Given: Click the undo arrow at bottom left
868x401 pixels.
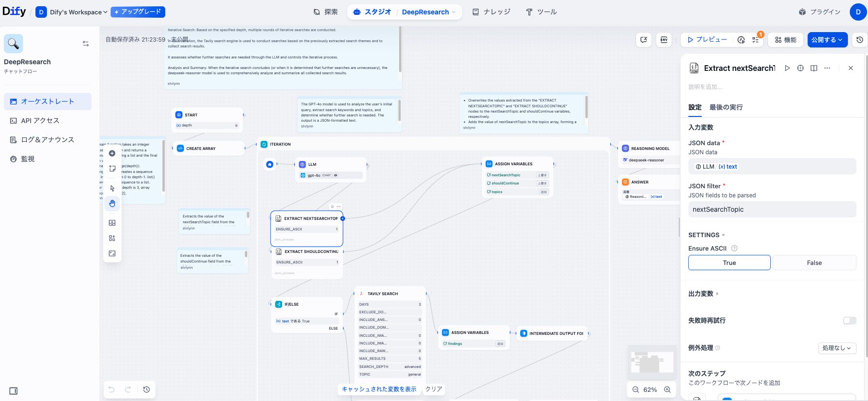Looking at the screenshot, I should [x=112, y=390].
